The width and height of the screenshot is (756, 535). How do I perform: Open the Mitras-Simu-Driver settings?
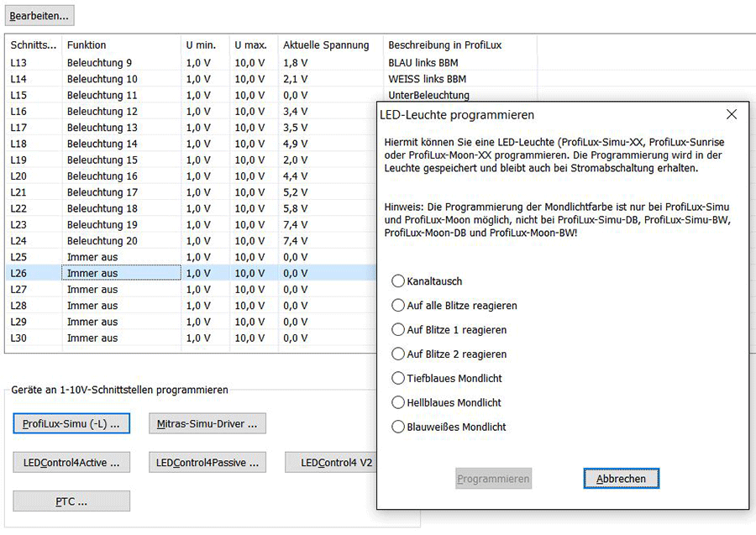click(207, 423)
